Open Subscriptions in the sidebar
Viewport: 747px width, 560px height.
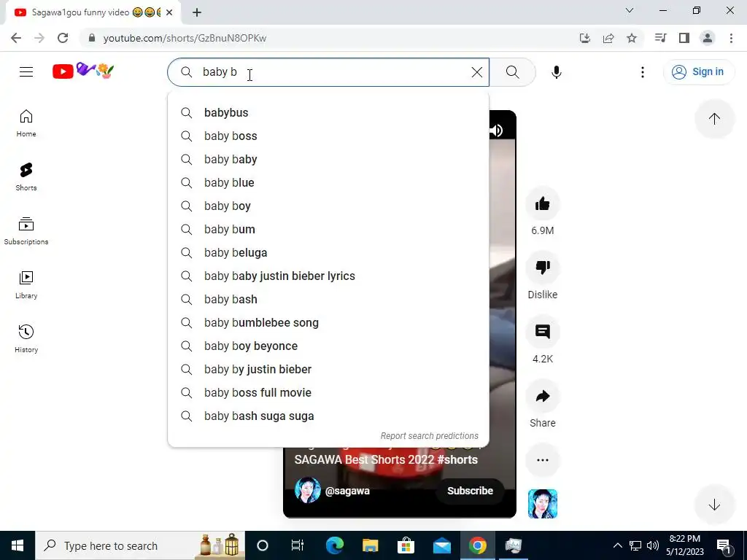(x=26, y=231)
